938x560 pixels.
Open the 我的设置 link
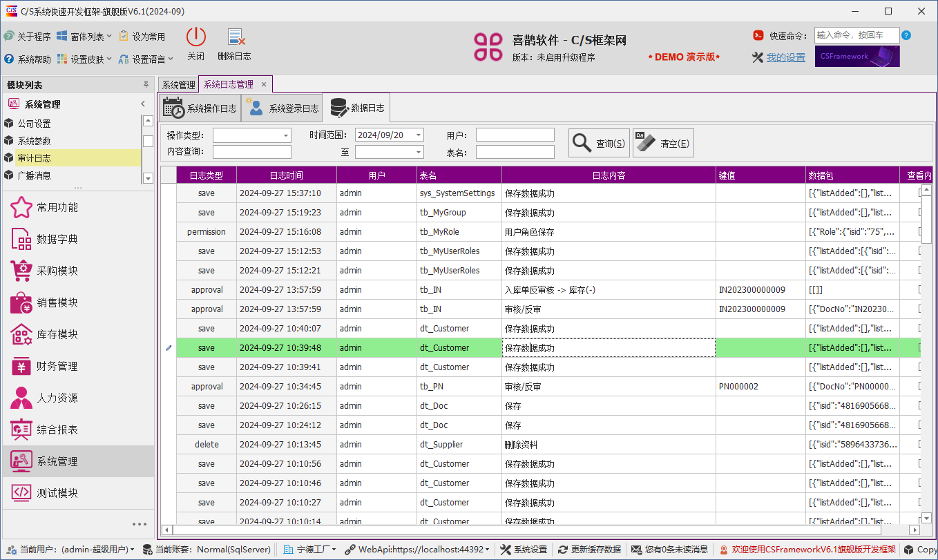click(x=785, y=58)
